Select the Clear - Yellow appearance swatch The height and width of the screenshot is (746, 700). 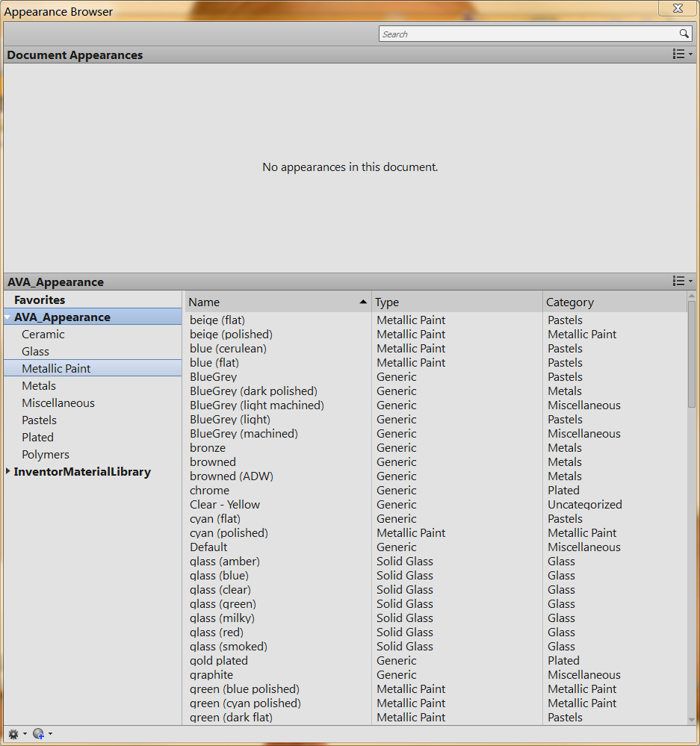(224, 504)
